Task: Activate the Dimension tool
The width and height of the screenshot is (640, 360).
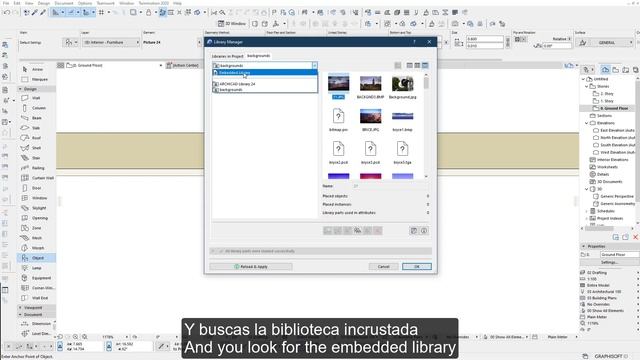Action: pos(37,324)
